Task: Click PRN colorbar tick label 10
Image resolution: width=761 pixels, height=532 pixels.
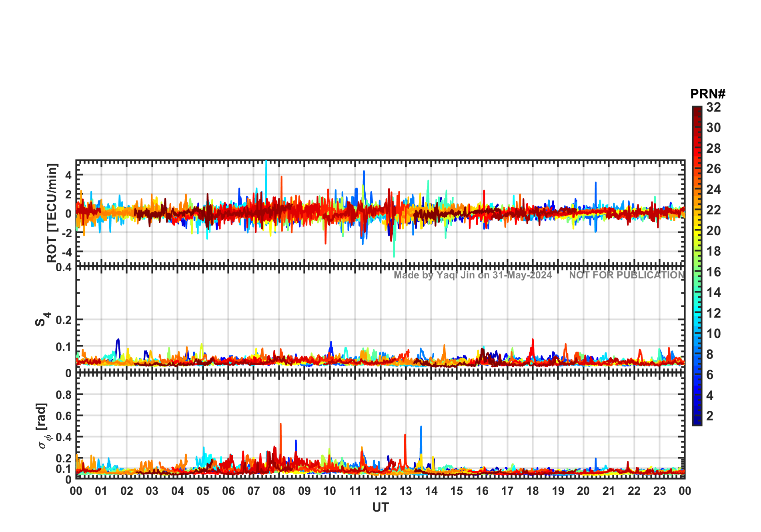Action: [713, 334]
